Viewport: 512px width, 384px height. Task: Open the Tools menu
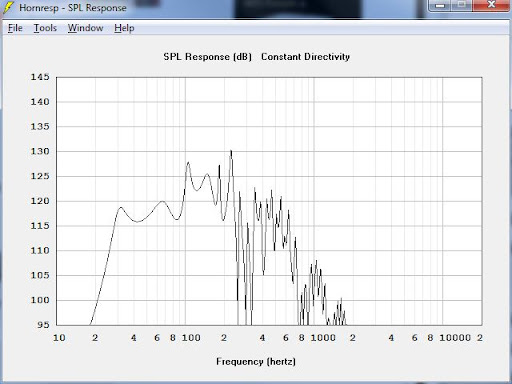45,28
